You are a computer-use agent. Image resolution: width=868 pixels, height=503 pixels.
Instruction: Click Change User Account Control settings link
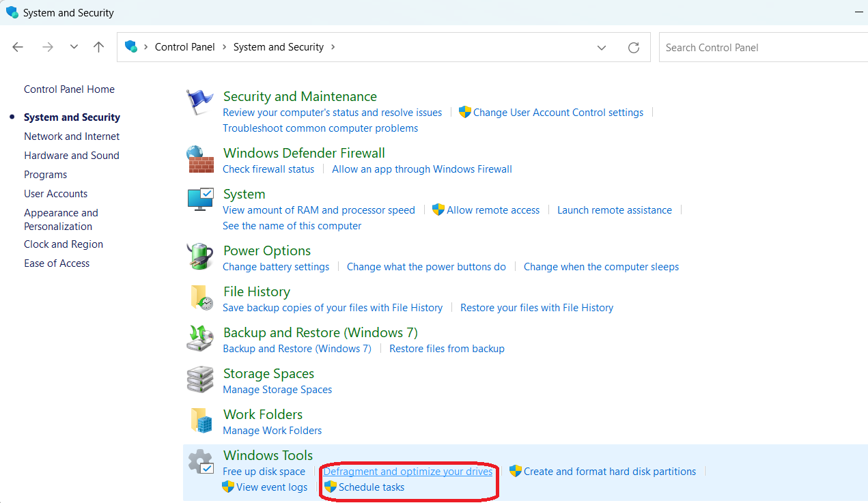click(558, 113)
